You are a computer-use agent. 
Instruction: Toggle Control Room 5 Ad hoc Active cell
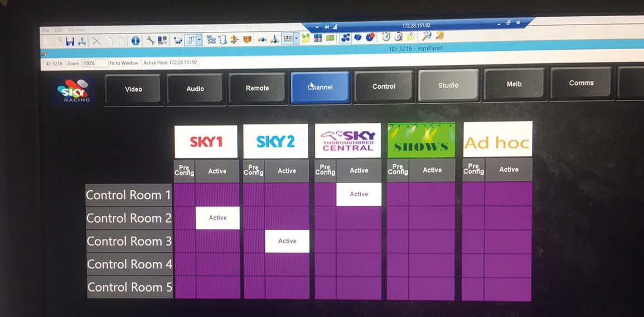point(509,288)
